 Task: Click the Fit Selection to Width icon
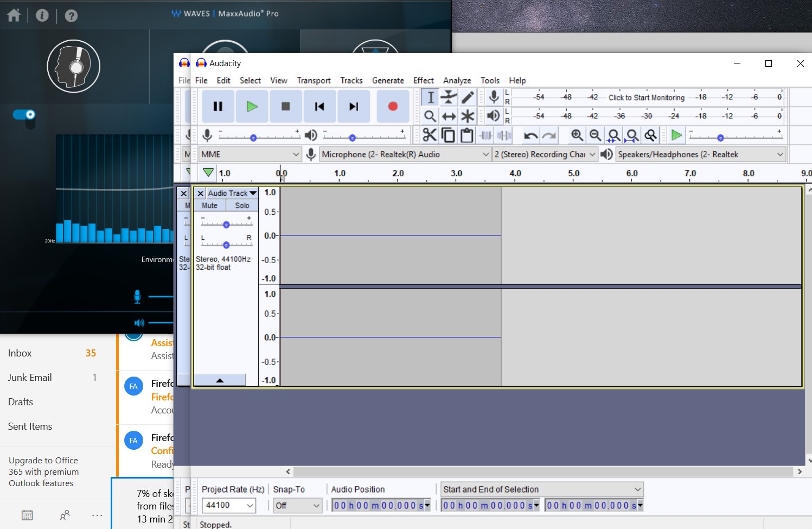point(614,135)
